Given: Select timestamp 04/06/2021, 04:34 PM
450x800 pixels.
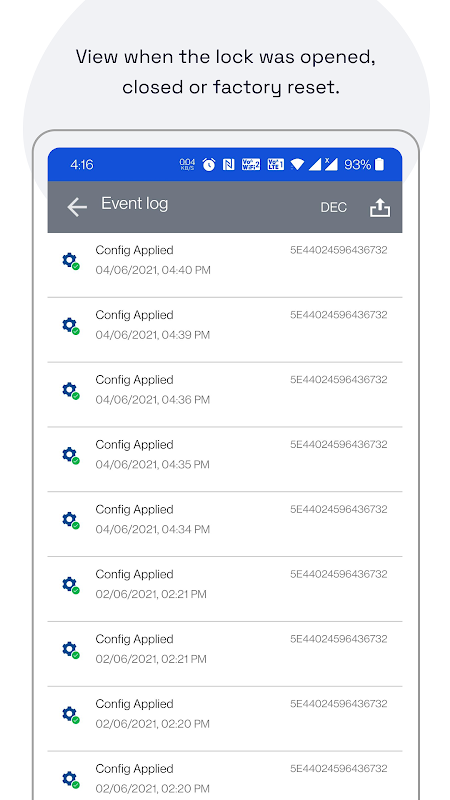Looking at the screenshot, I should 153,529.
